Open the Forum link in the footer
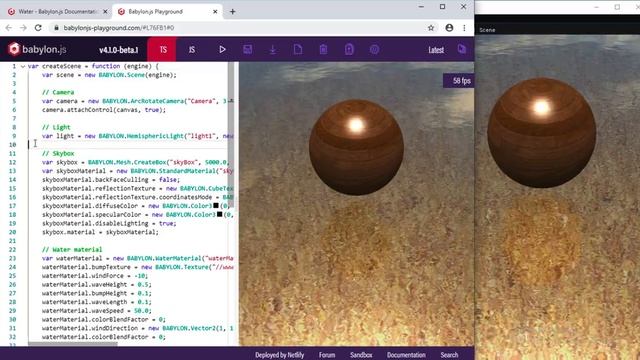Viewport: 640px width, 360px height. click(x=327, y=355)
